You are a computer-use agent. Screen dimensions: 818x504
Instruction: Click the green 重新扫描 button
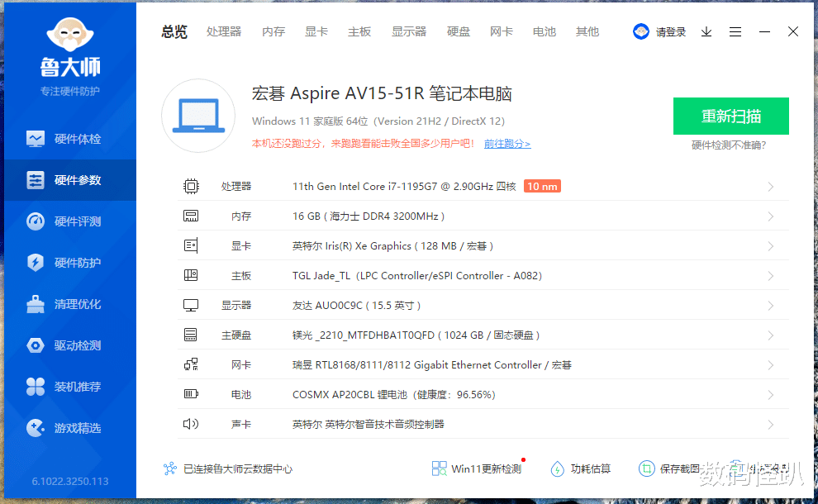click(731, 116)
